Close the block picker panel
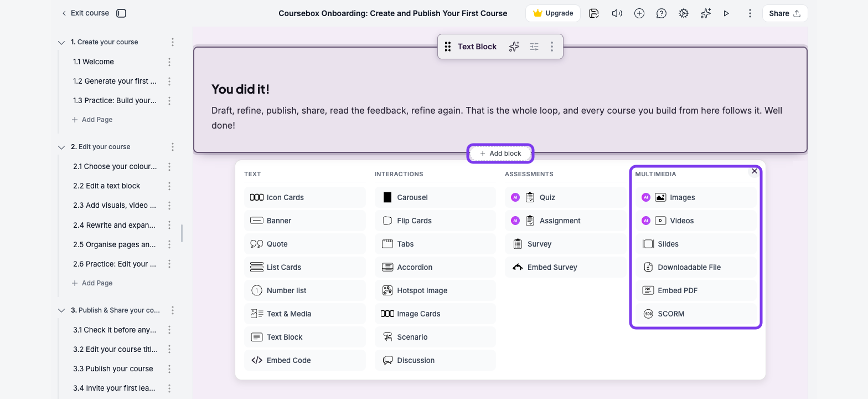868x399 pixels. [x=755, y=171]
